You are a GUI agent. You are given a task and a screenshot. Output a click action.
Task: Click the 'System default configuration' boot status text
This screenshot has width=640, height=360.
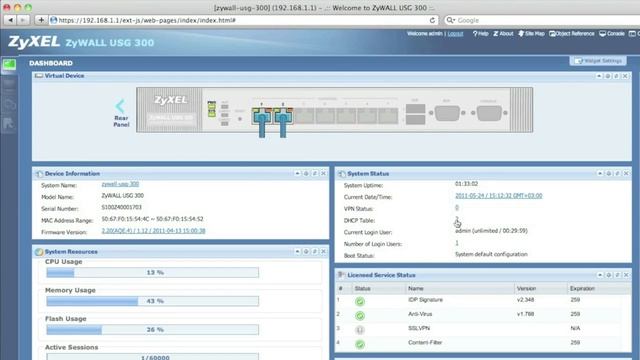(491, 254)
